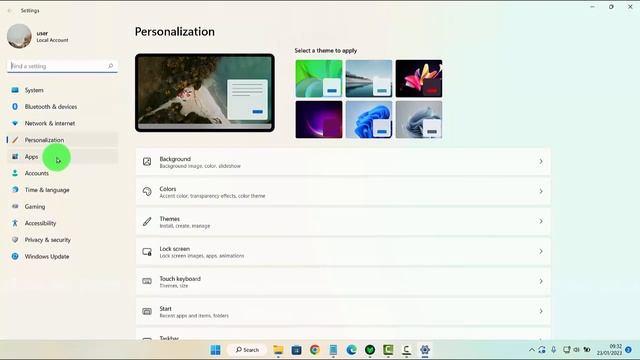640x360 pixels.
Task: Click the back arrow in Settings title bar
Action: [x=10, y=11]
